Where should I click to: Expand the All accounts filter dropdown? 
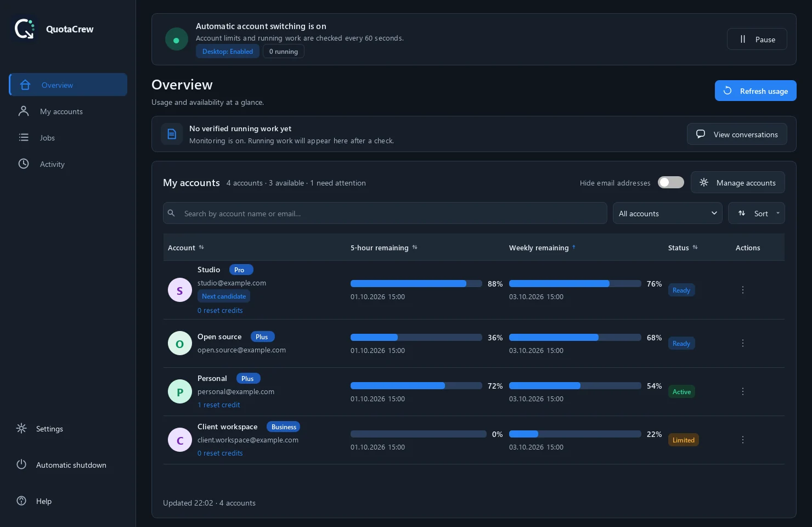pos(667,214)
